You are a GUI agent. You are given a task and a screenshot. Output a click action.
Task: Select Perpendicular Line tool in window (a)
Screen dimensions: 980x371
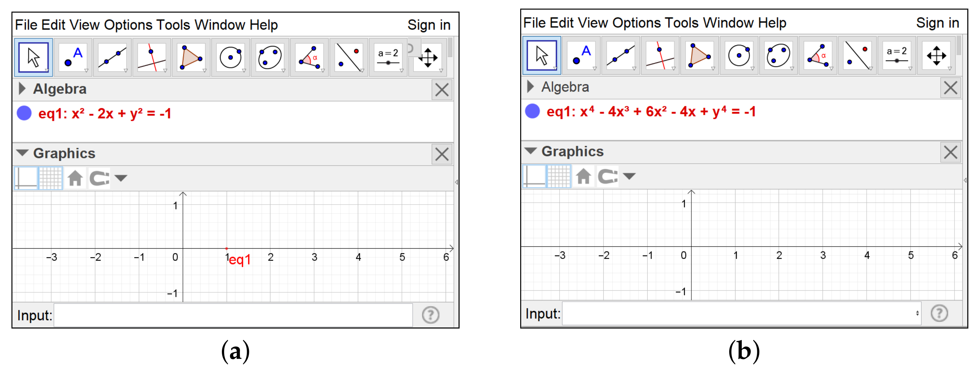click(x=151, y=58)
